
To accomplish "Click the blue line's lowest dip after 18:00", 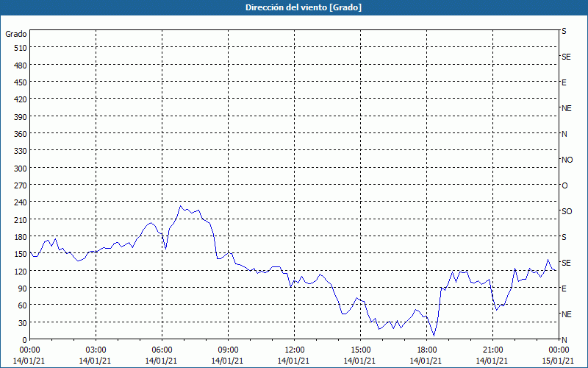I will [x=434, y=336].
